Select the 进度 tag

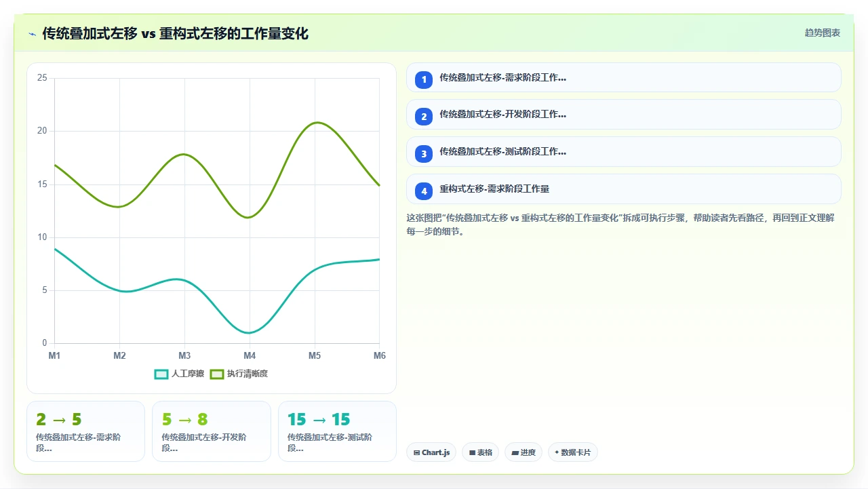(523, 452)
